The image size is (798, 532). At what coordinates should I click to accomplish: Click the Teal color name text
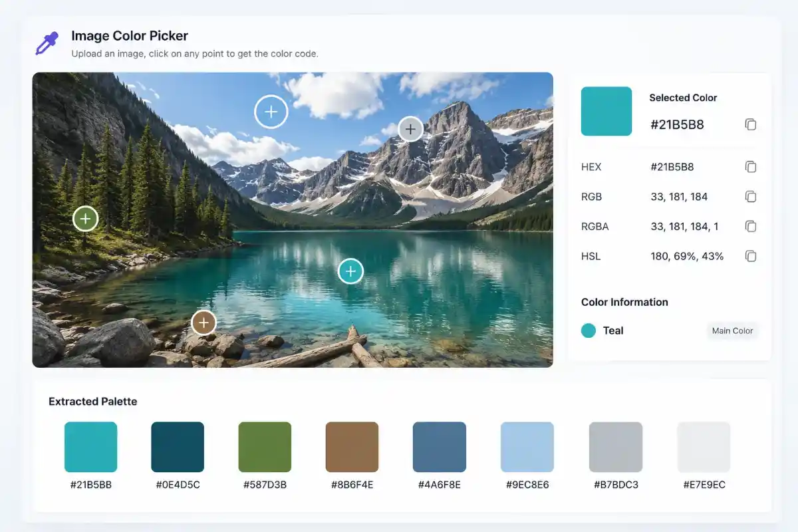(x=613, y=331)
